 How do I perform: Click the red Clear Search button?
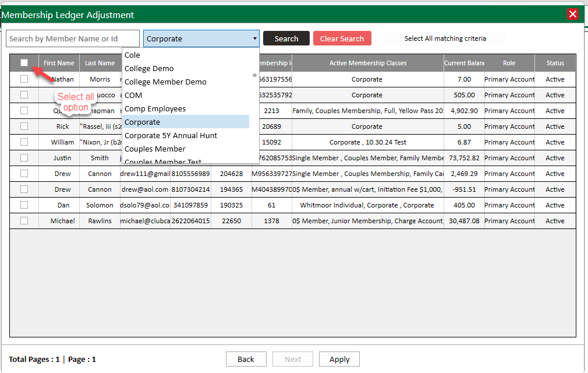tap(342, 38)
